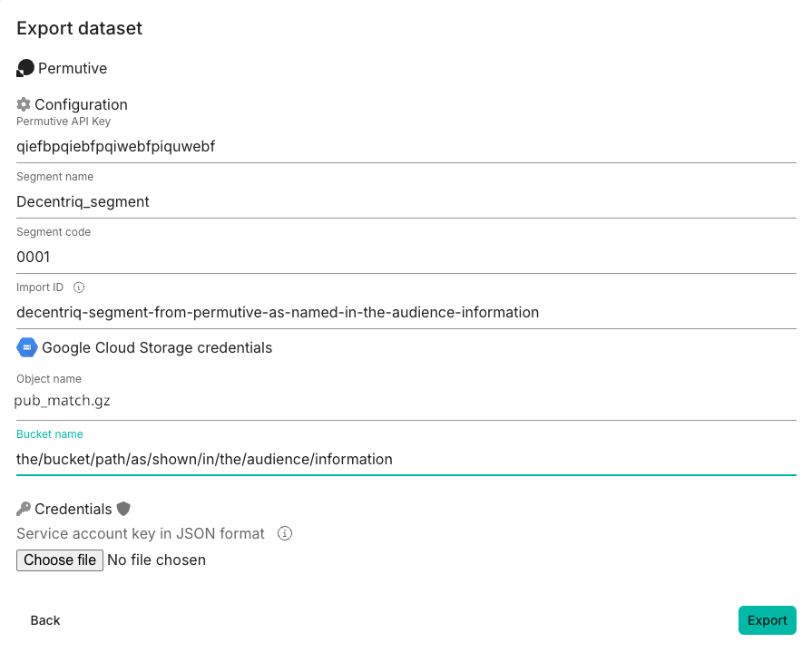Click the Google Cloud Storage hexagon icon
The width and height of the screenshot is (812, 662).
[27, 347]
